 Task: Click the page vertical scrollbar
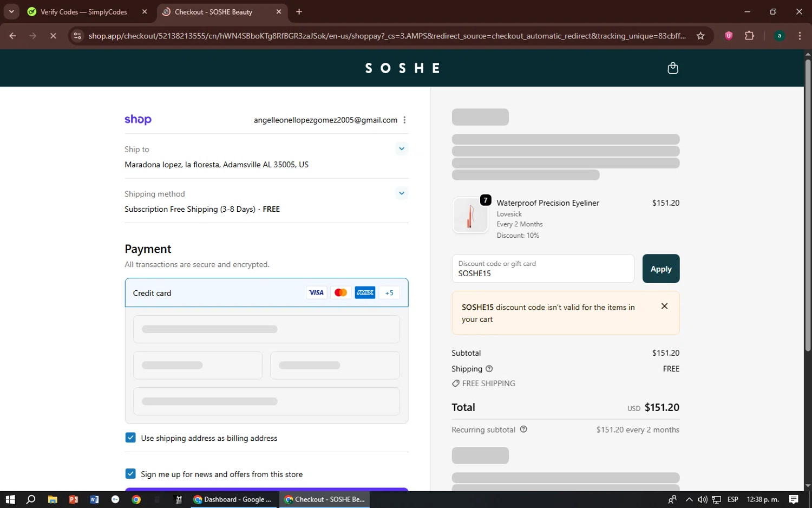point(808,205)
